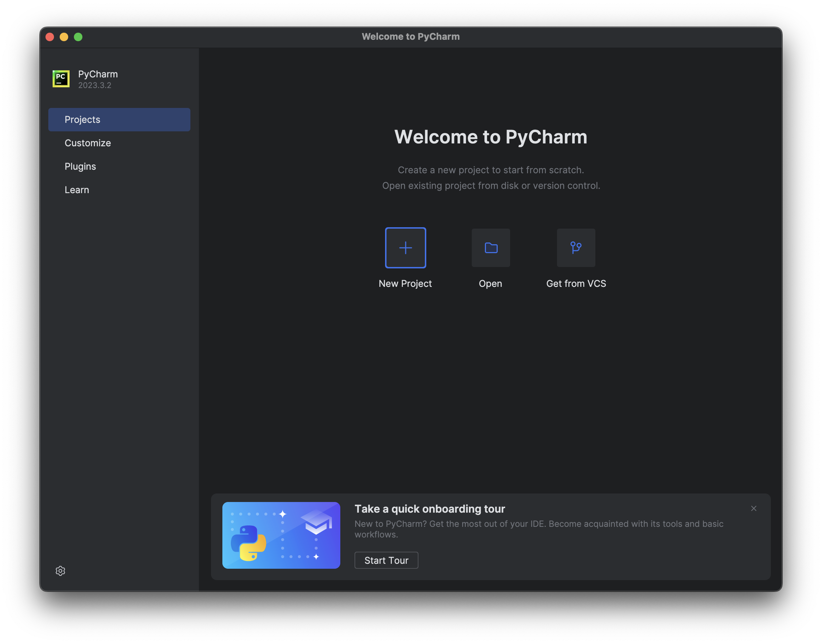Screen dimensions: 822x644
Task: Maximize window with the green button
Action: 78,37
